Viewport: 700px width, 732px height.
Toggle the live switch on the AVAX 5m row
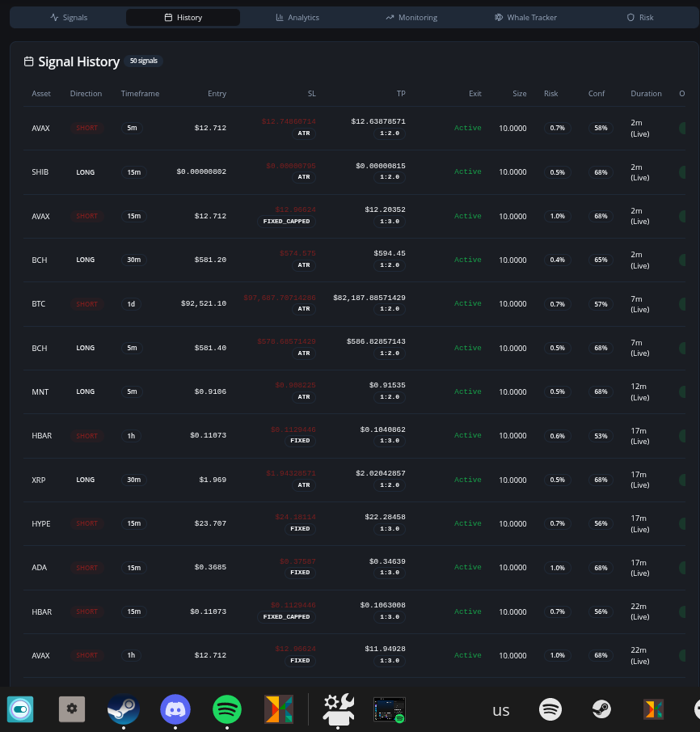(x=683, y=128)
